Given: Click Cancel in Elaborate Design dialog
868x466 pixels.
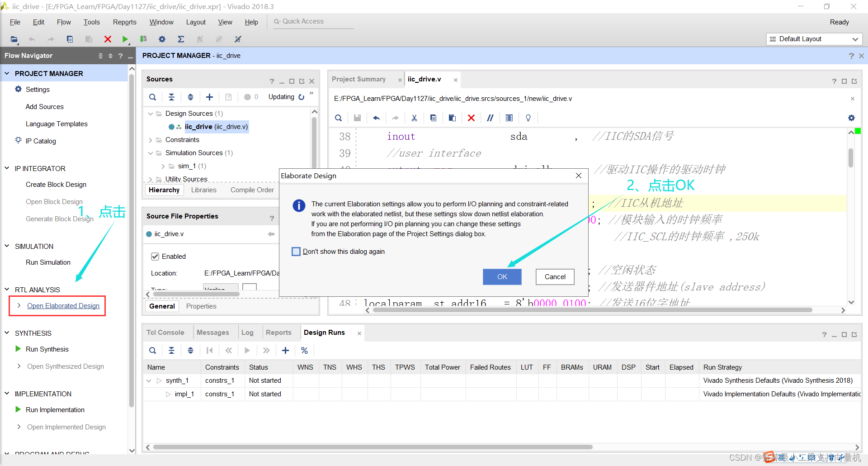Looking at the screenshot, I should 555,277.
